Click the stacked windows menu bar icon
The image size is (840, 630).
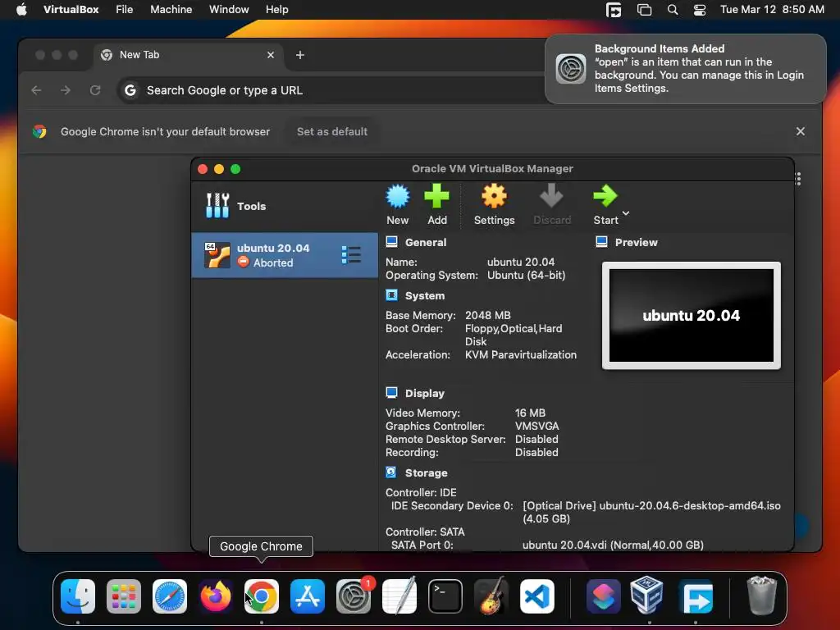point(644,10)
